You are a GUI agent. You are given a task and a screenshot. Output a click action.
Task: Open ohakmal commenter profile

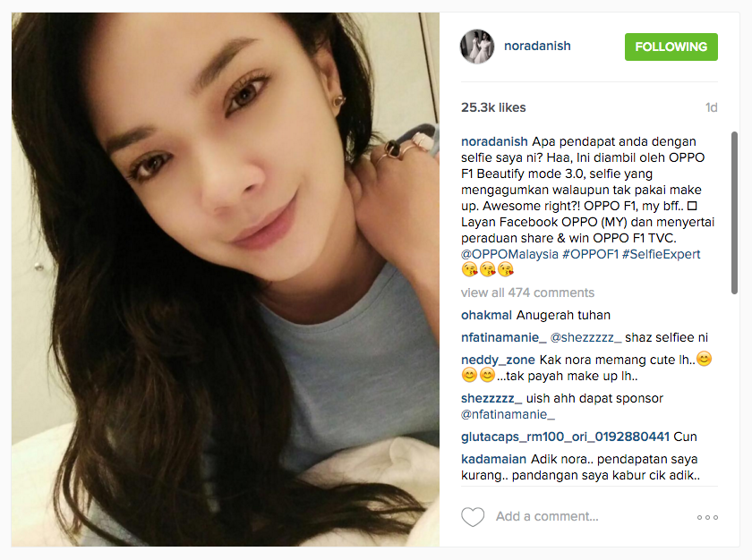click(486, 315)
